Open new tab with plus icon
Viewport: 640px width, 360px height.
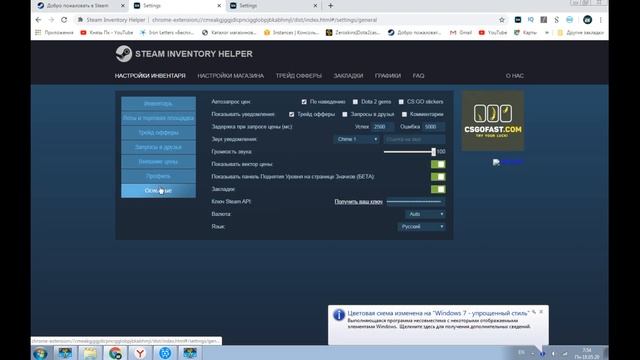point(331,6)
